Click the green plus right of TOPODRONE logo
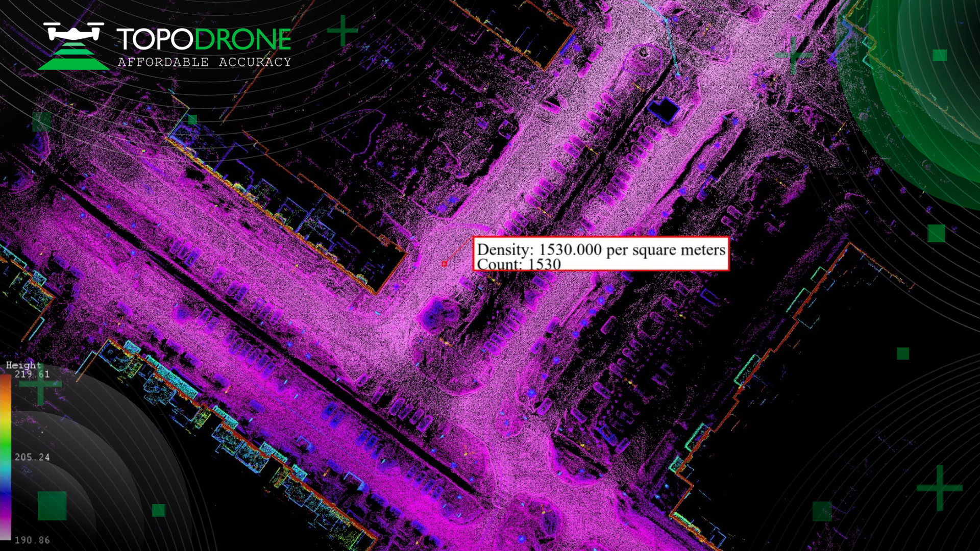Screen dimensions: 980x551 (x=342, y=31)
